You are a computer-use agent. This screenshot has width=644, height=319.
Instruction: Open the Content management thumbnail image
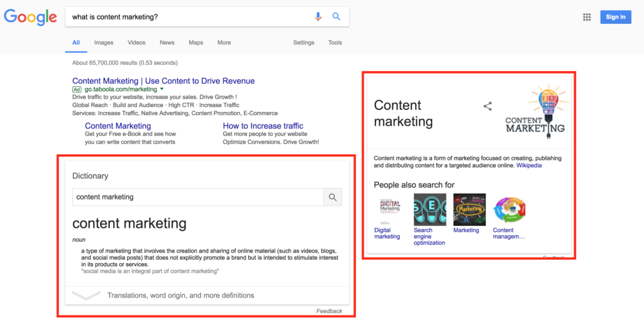[x=509, y=210]
